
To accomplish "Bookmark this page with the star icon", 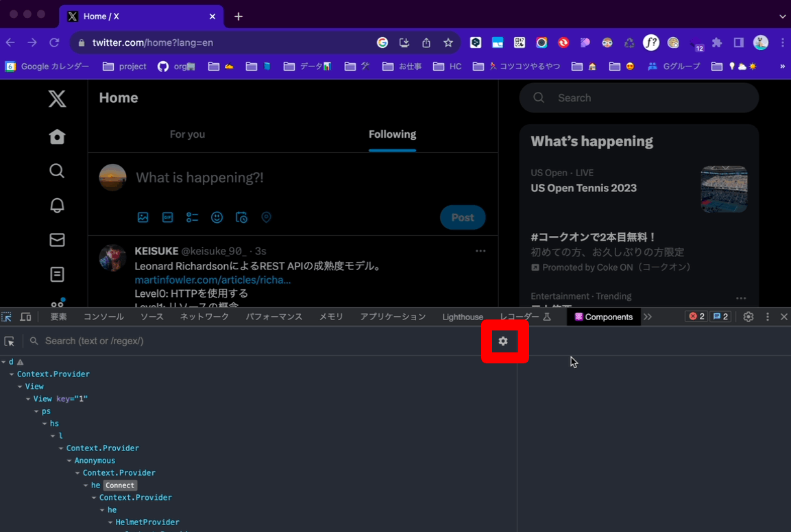I will pos(448,43).
